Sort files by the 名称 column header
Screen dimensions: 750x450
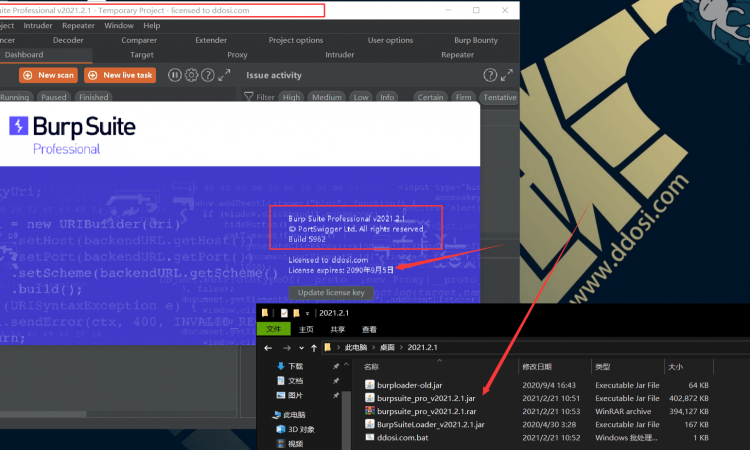371,367
